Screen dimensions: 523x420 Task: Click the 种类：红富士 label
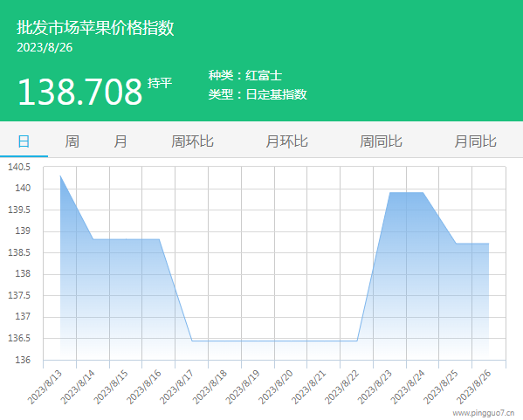(x=245, y=75)
